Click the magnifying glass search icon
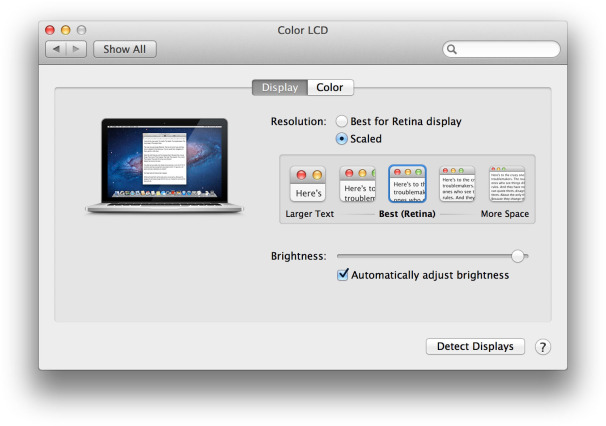Image resolution: width=606 pixels, height=426 pixels. pos(452,49)
